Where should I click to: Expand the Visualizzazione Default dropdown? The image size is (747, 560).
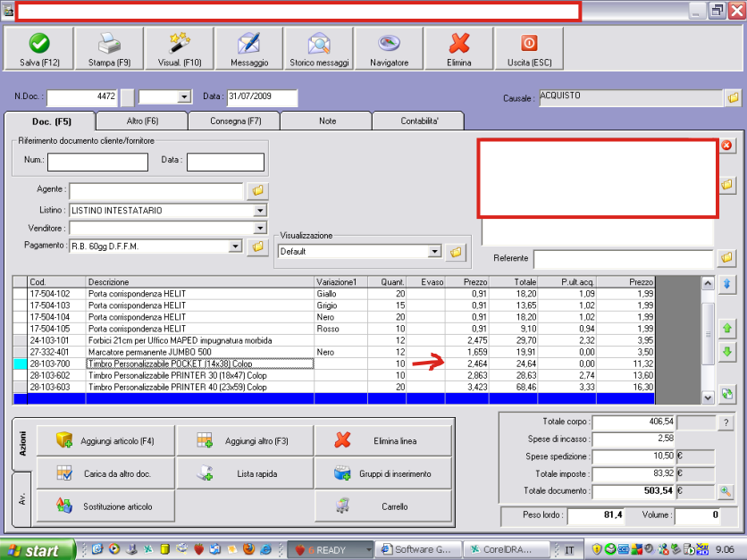(435, 253)
